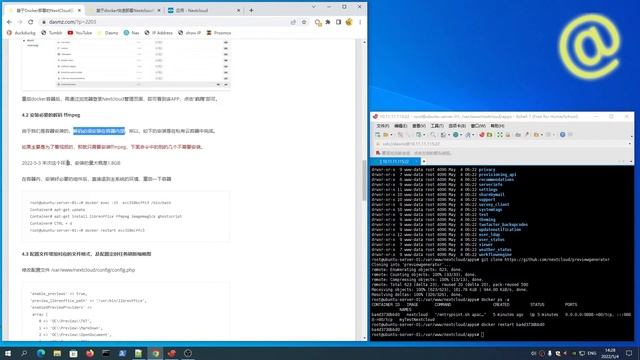Click Chrome scrollbar down arrow
This screenshot has height=360, width=640.
click(364, 338)
